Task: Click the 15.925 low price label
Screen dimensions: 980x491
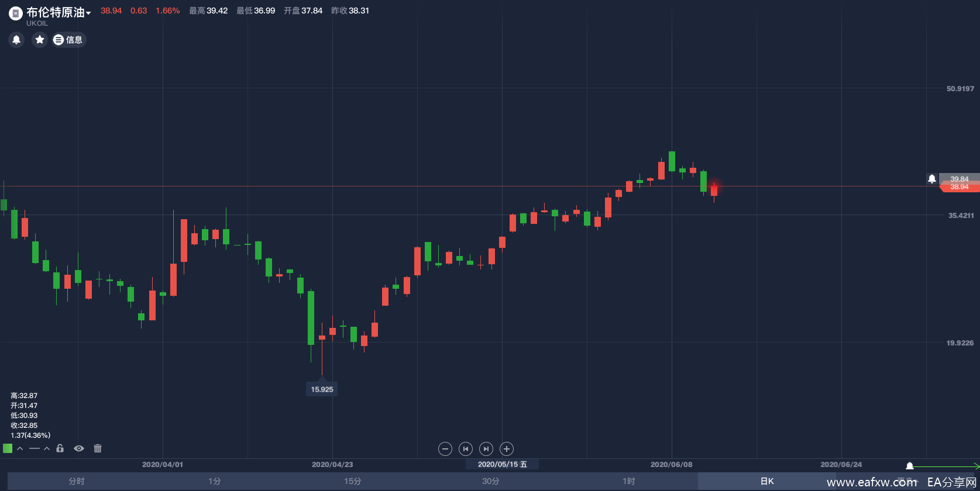Action: [322, 389]
